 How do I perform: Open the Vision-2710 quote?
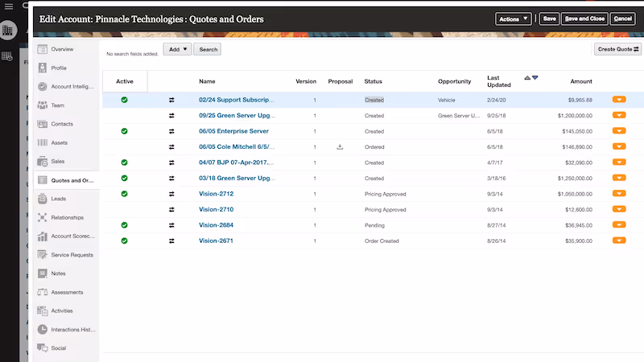216,209
